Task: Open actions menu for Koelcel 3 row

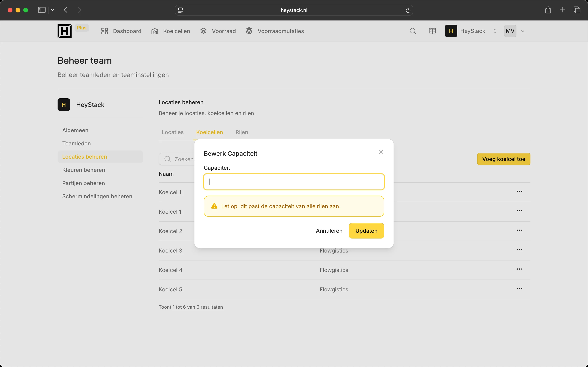Action: 519,250
